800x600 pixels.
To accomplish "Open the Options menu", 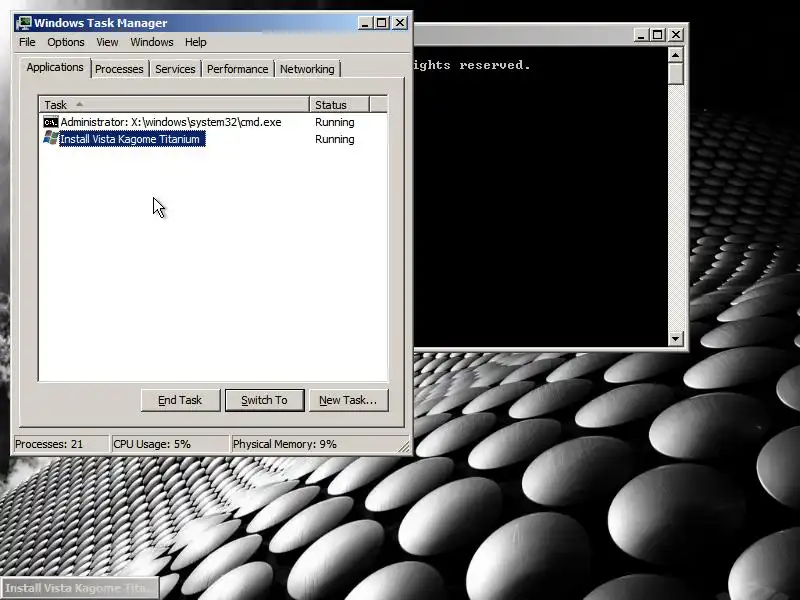I will click(x=66, y=42).
